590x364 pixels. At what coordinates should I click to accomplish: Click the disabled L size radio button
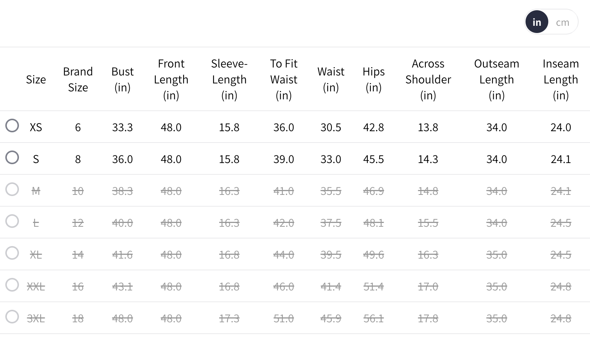click(x=12, y=221)
